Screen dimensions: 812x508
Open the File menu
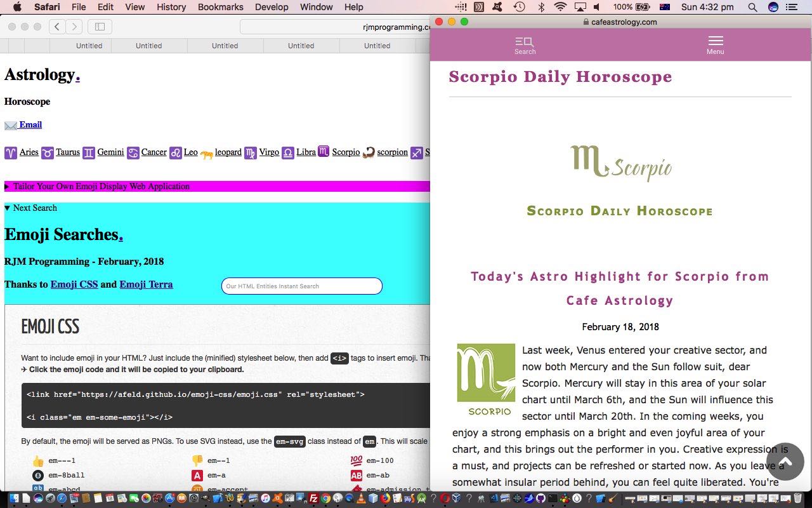pos(79,7)
